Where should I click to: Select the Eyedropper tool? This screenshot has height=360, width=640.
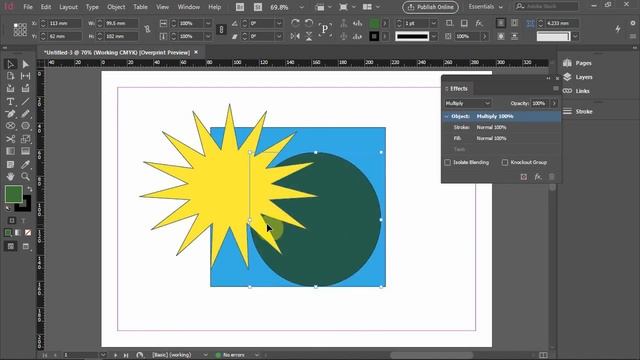[25, 164]
